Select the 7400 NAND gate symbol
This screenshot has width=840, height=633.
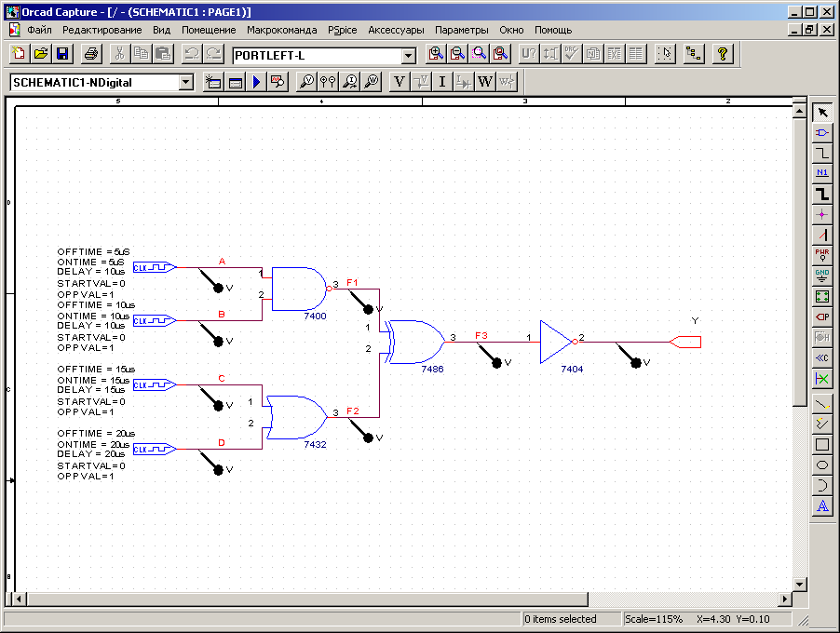(299, 290)
